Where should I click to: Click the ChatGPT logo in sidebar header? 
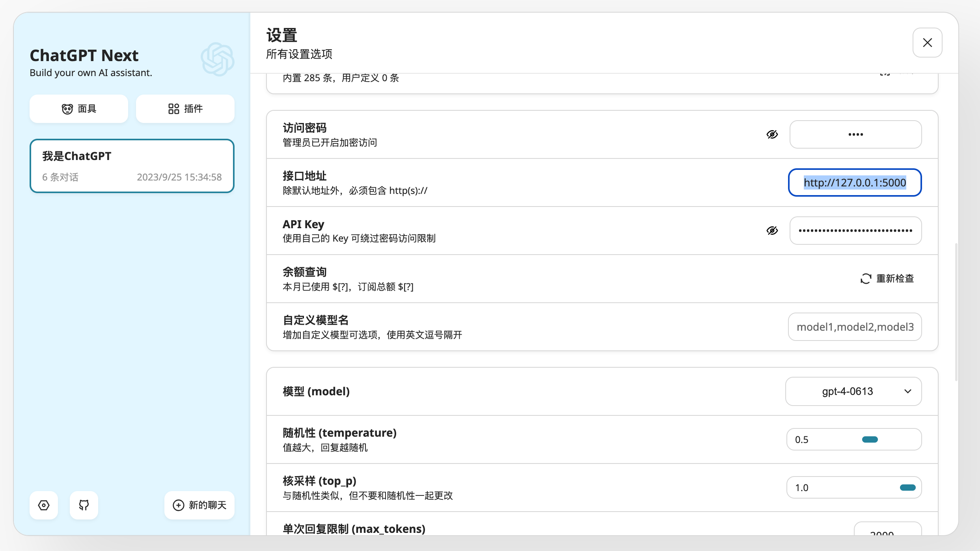(217, 60)
